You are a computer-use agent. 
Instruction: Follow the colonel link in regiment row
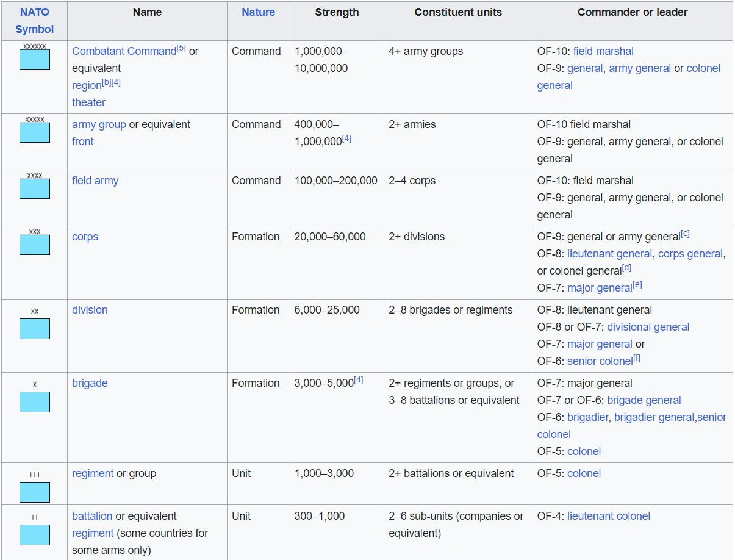[584, 473]
